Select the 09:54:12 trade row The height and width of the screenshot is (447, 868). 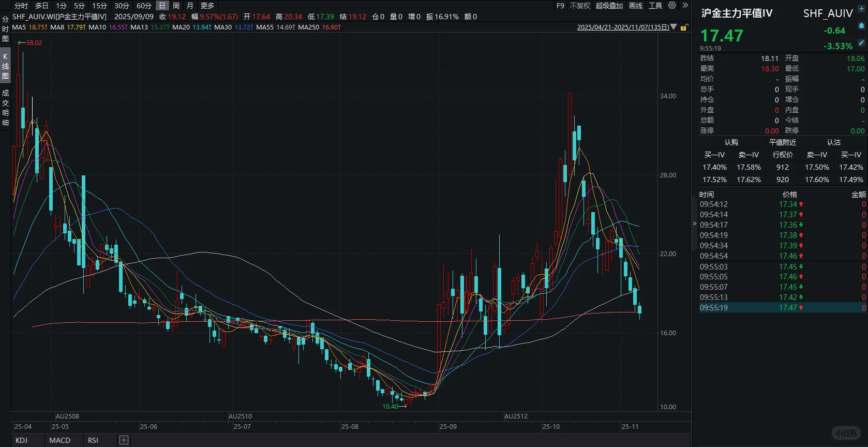coord(783,204)
